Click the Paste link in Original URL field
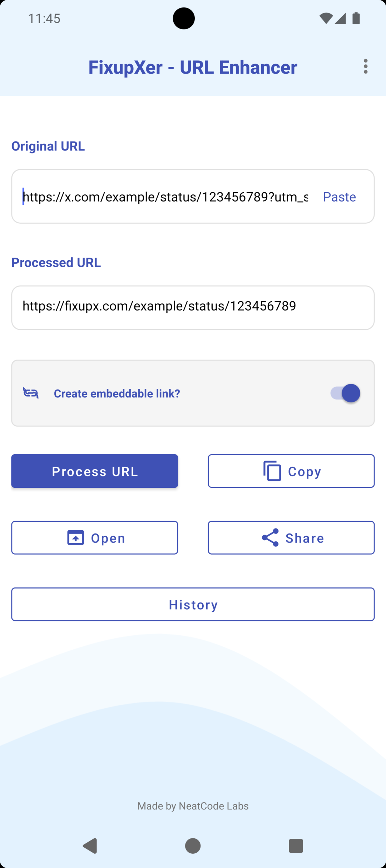386x868 pixels. (x=339, y=197)
